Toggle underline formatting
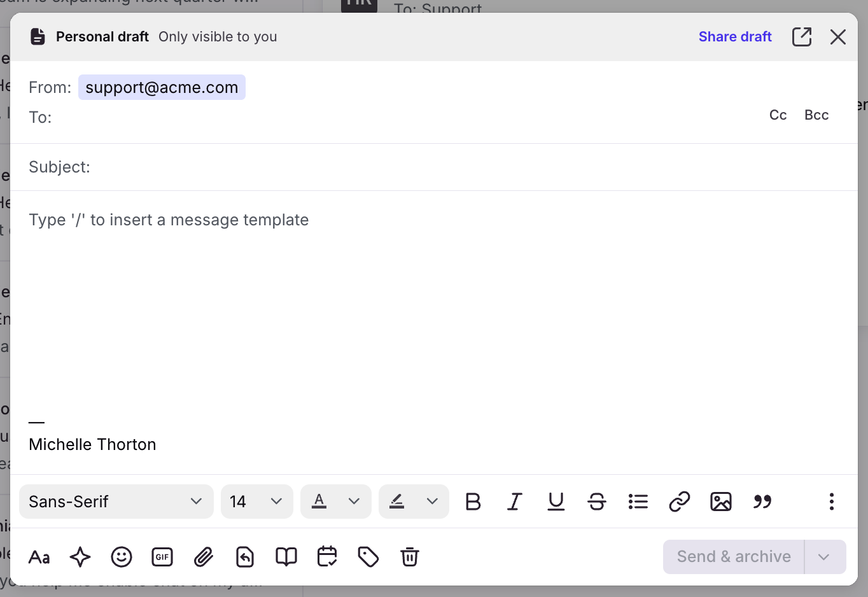868x597 pixels. click(556, 502)
